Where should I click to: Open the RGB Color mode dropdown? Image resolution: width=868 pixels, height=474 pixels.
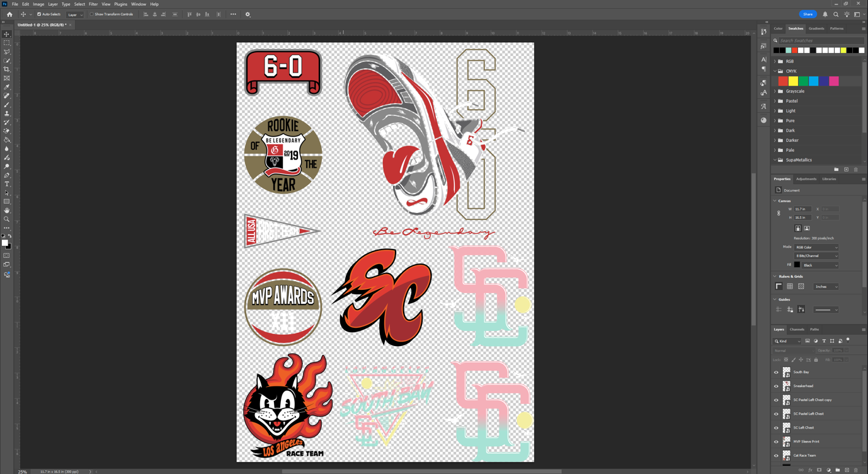click(816, 247)
